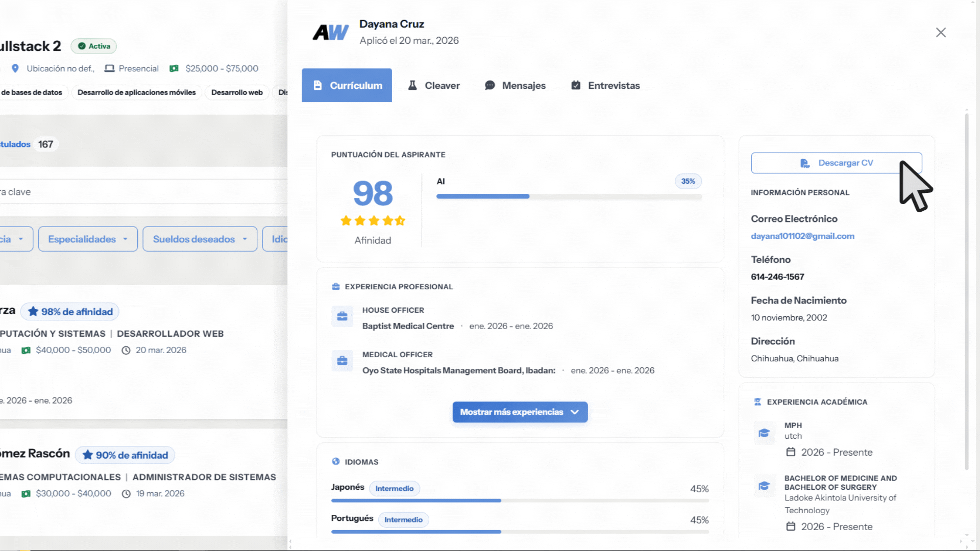Click the AI score progress bar

click(569, 196)
